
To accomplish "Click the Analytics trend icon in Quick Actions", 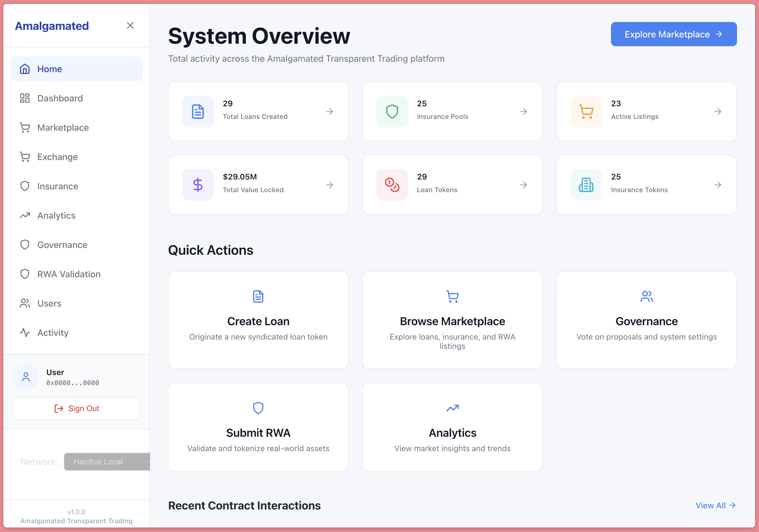I will tap(452, 408).
